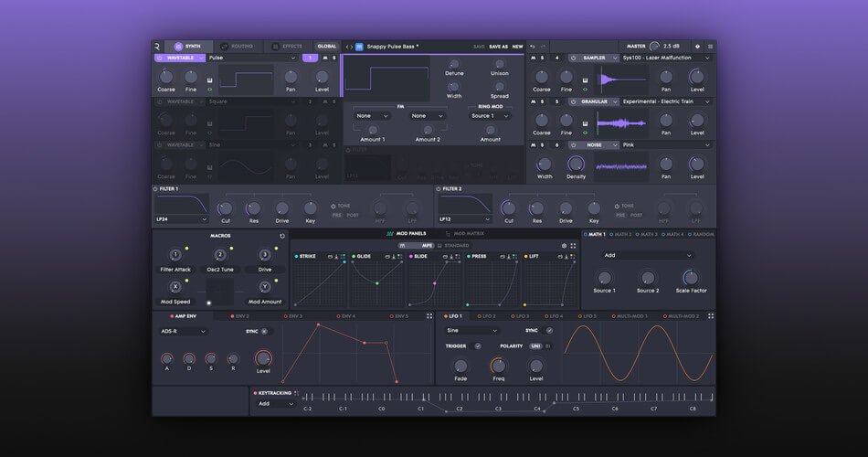Click the Filter 1 power icon
Image resolution: width=868 pixels, height=457 pixels.
156,189
